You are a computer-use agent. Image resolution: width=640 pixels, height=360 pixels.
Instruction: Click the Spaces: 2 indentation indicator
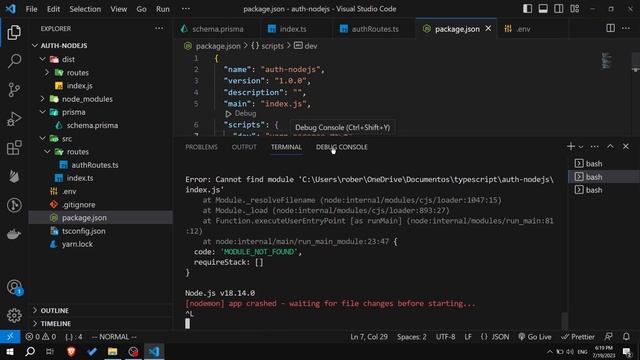[411, 337]
